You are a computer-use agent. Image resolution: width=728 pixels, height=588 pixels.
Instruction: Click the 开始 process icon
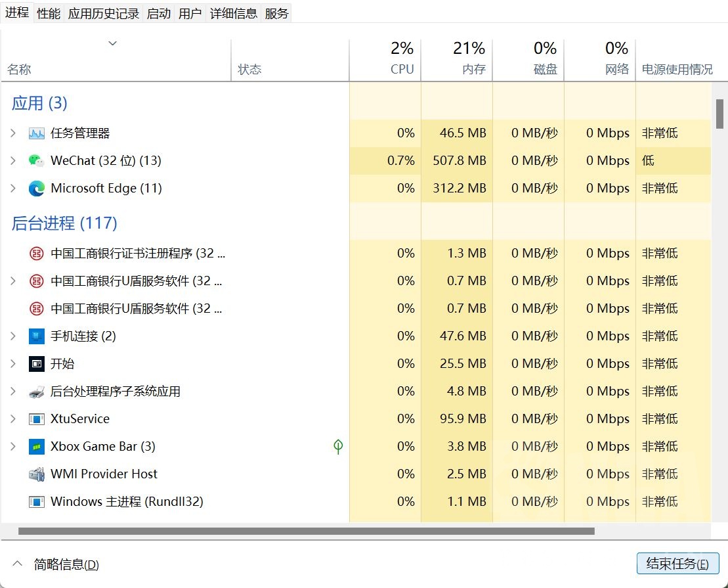point(37,363)
